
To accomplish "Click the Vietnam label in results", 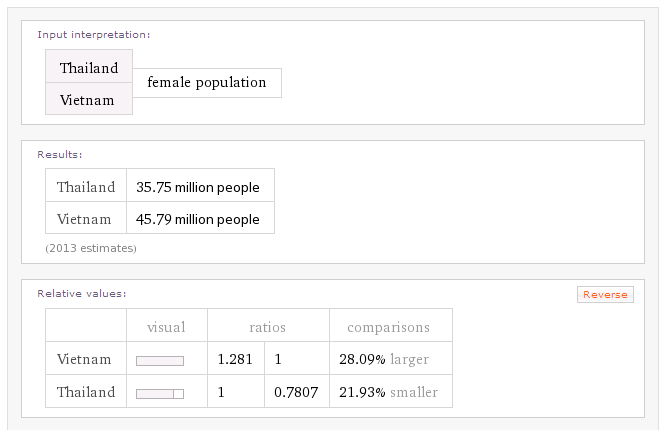I will (x=85, y=219).
